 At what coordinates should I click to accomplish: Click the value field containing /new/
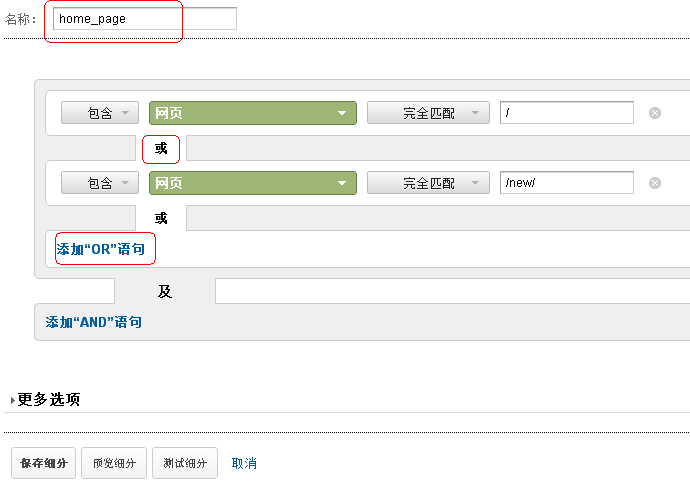point(566,183)
